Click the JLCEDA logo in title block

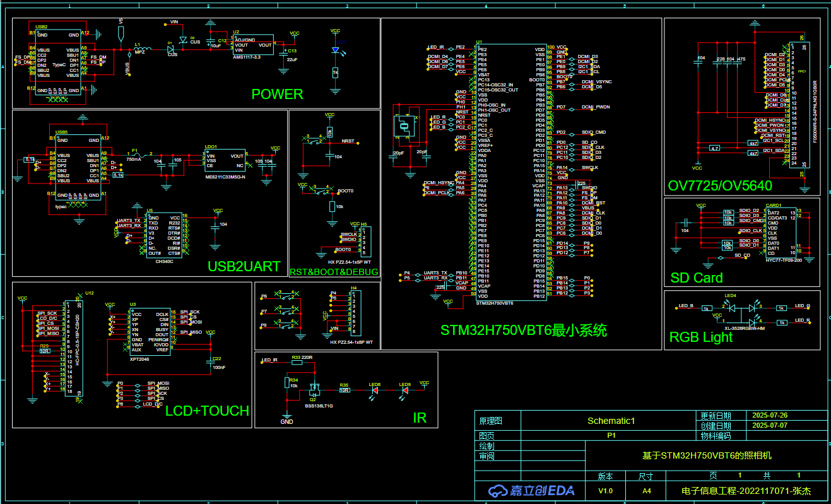[x=530, y=491]
